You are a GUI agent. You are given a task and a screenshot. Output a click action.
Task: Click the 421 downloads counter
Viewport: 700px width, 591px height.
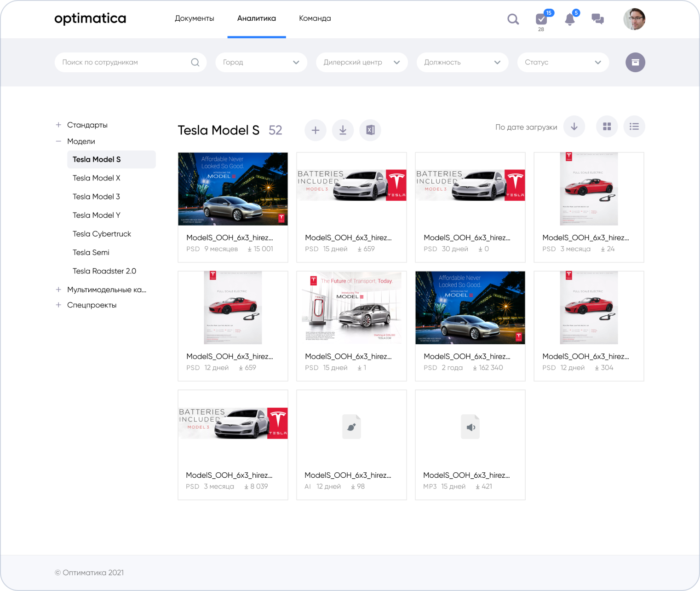click(x=484, y=487)
